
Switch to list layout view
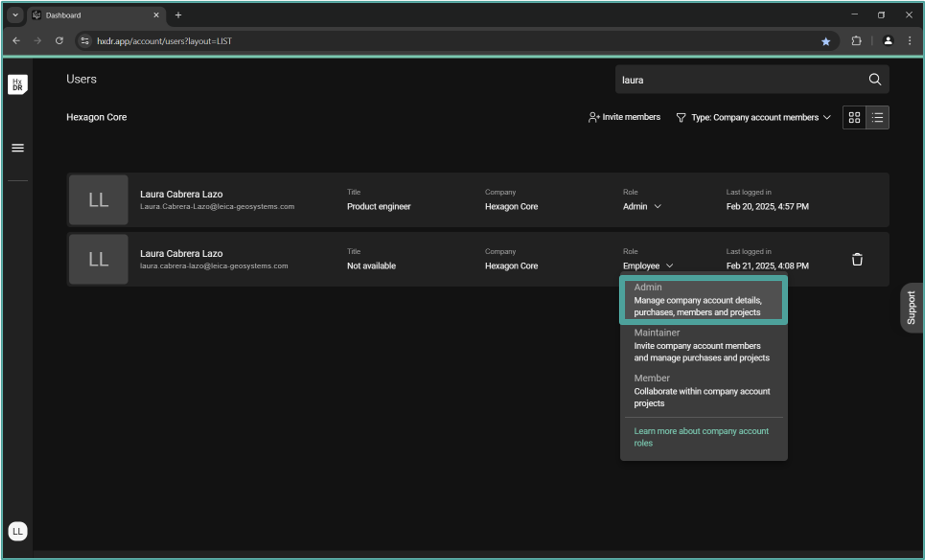[x=877, y=117]
